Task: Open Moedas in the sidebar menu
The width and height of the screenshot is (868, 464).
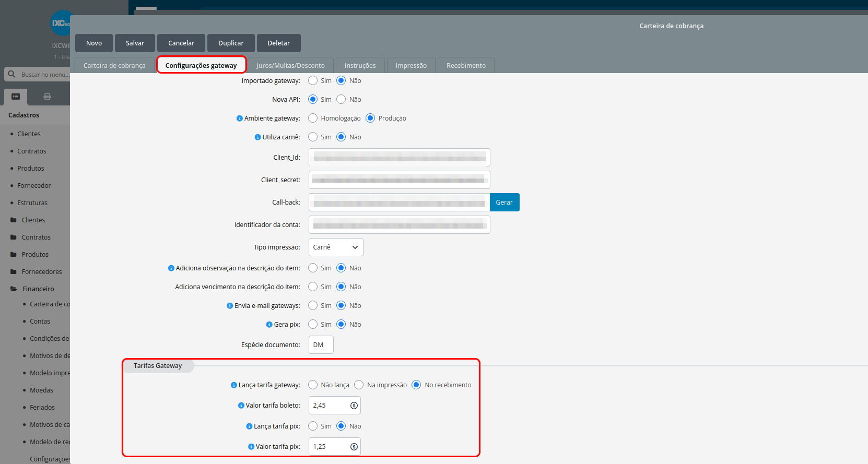Action: pos(41,390)
